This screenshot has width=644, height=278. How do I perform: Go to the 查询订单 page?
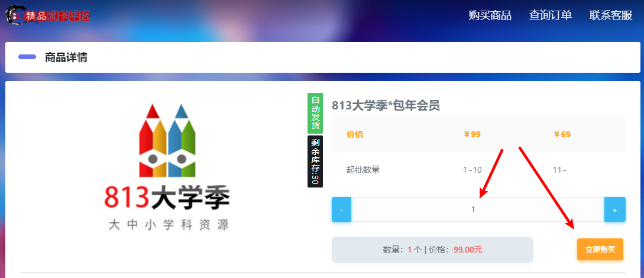[550, 15]
